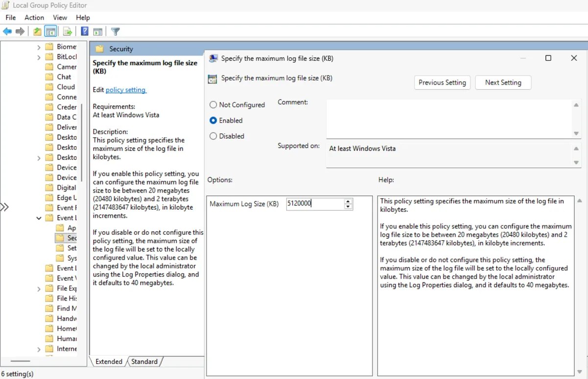Click the blue Back arrow in toolbar
588x379 pixels.
(x=7, y=32)
